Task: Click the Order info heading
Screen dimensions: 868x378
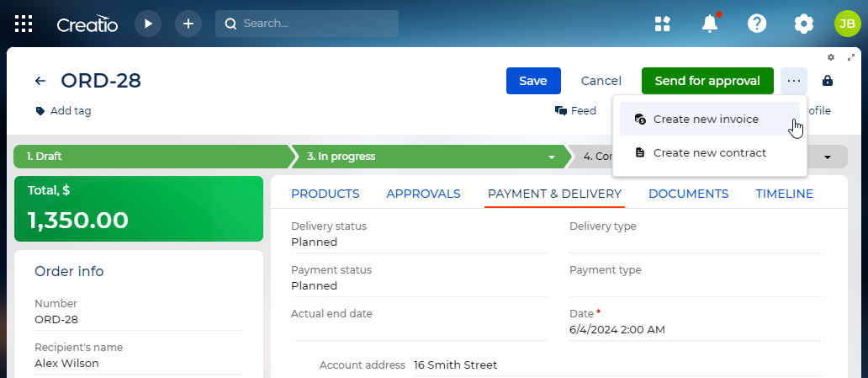Action: 69,272
